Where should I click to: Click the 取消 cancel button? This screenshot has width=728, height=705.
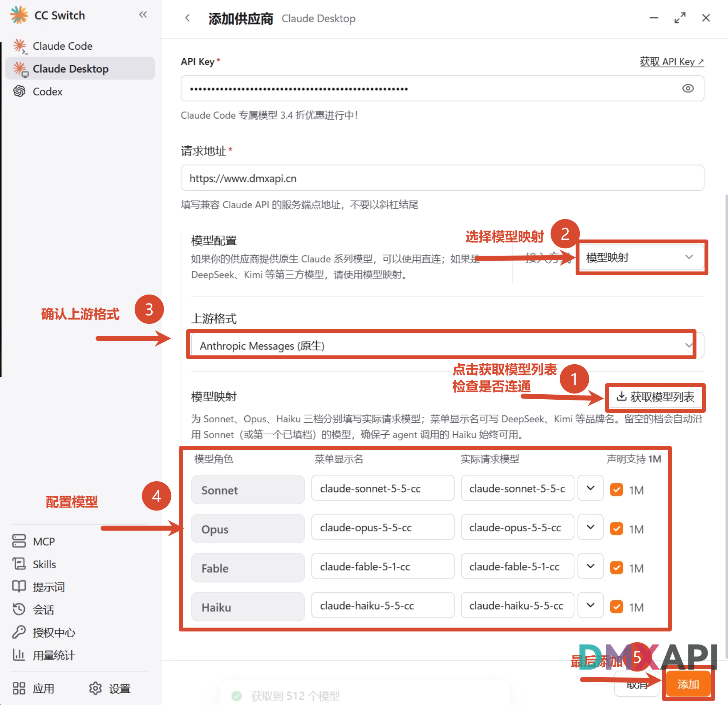click(637, 684)
